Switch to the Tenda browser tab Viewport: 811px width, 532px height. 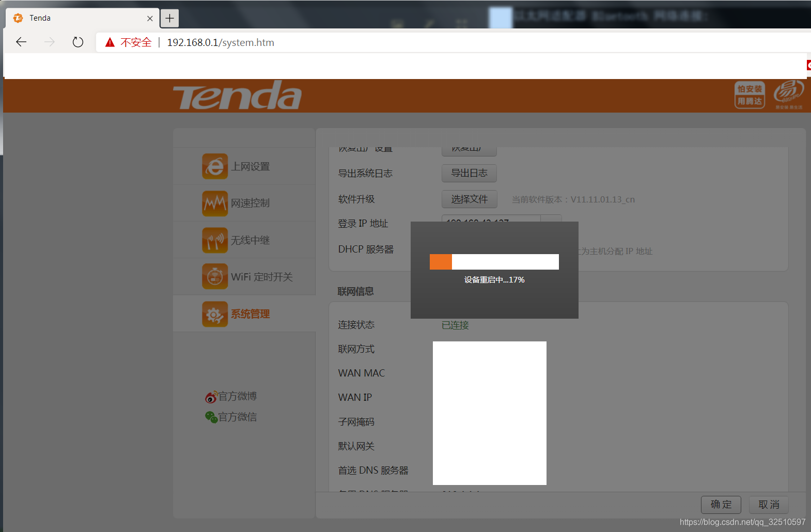pyautogui.click(x=83, y=18)
